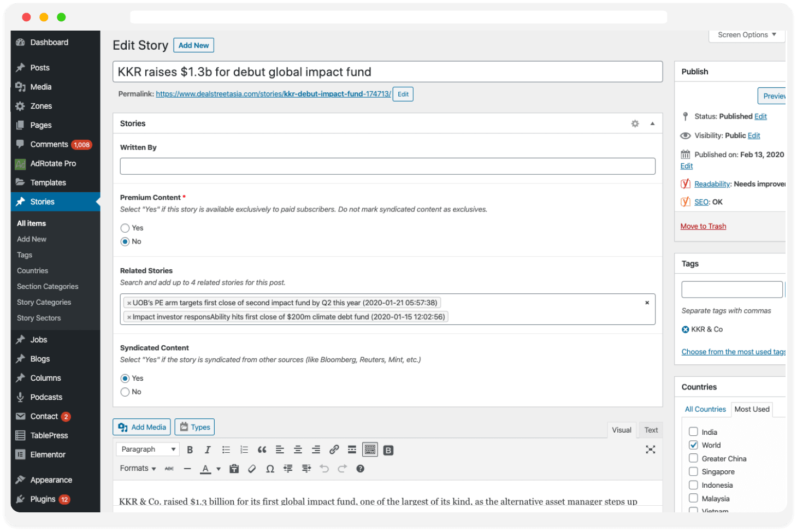Check the Indonesia country checkbox

(693, 484)
